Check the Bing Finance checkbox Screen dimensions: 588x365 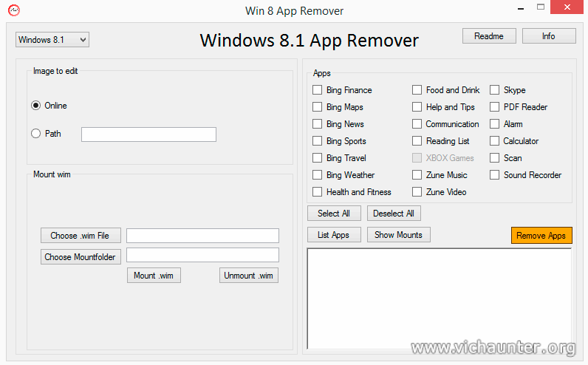tap(317, 90)
